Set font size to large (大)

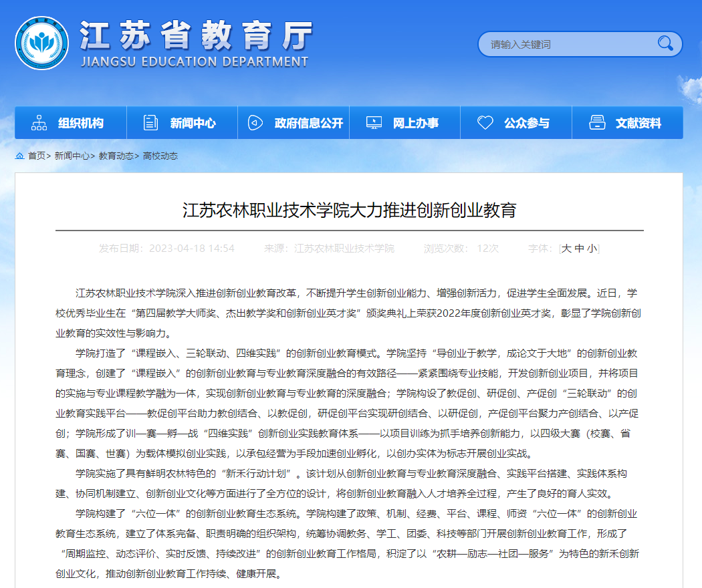pyautogui.click(x=566, y=249)
